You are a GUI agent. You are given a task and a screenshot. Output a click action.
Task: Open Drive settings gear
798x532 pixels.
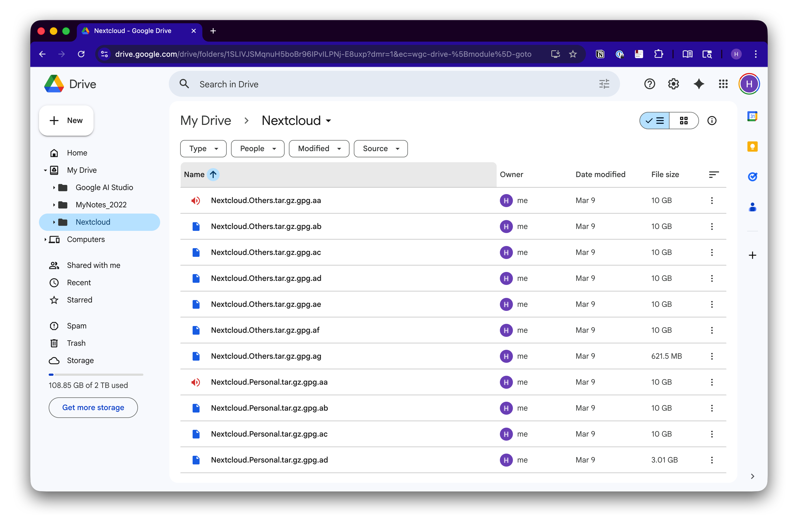click(x=673, y=84)
